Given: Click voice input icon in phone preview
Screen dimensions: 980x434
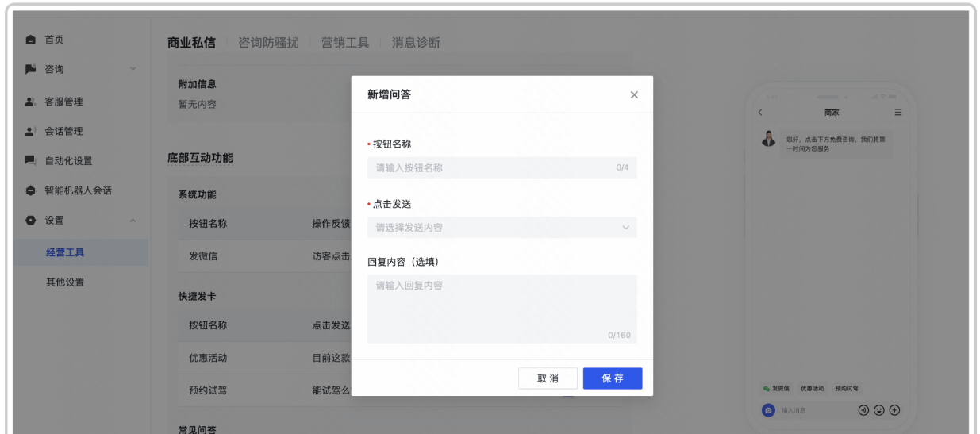Looking at the screenshot, I should pyautogui.click(x=863, y=410).
